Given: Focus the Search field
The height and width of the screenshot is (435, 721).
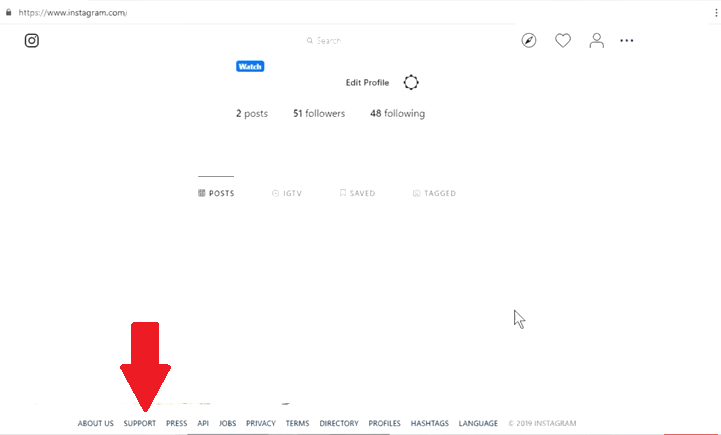Looking at the screenshot, I should point(324,40).
